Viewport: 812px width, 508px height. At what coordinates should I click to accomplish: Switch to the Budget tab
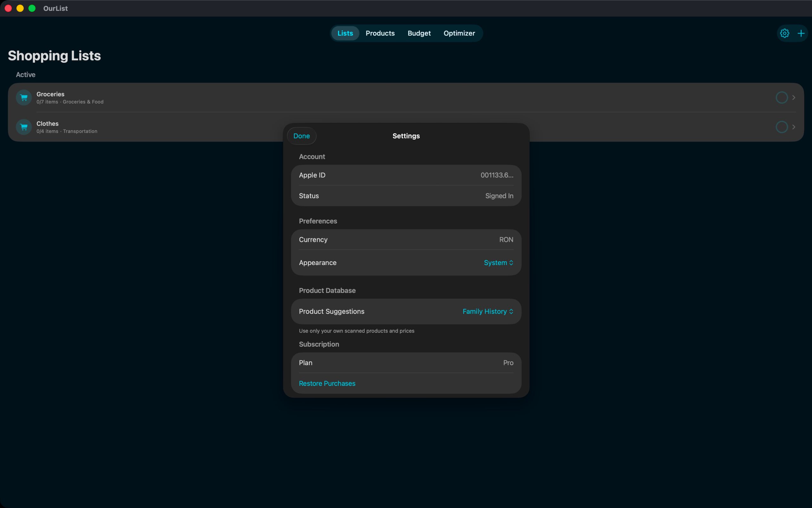coord(419,33)
